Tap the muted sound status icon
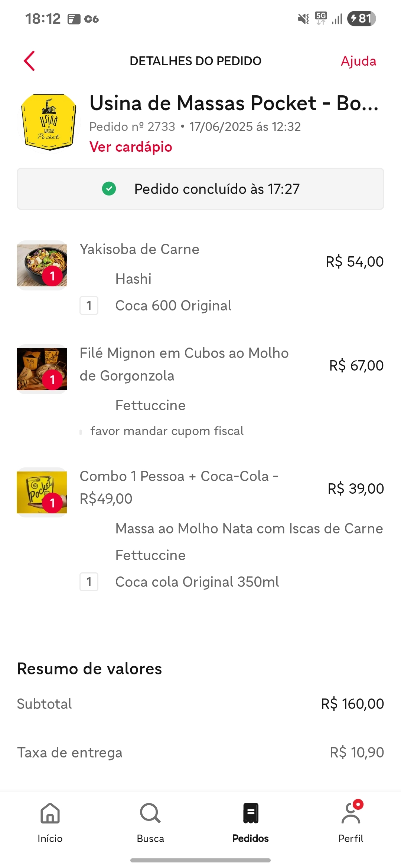This screenshot has height=868, width=401. [303, 19]
